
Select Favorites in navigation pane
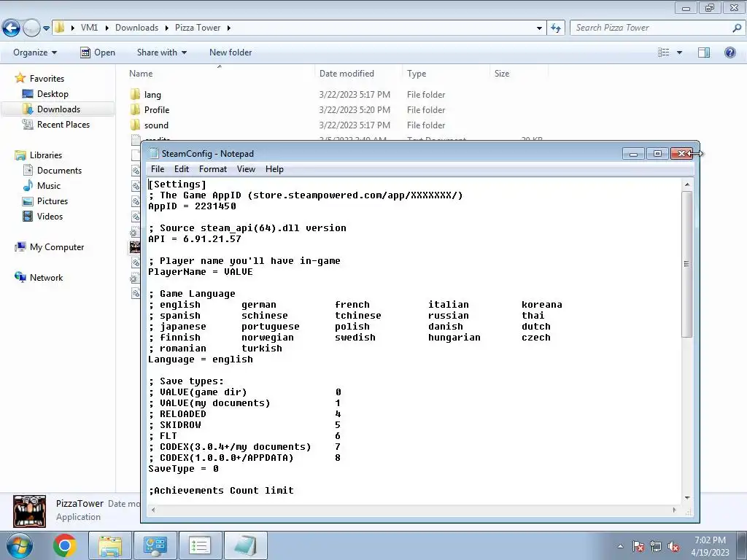coord(47,79)
